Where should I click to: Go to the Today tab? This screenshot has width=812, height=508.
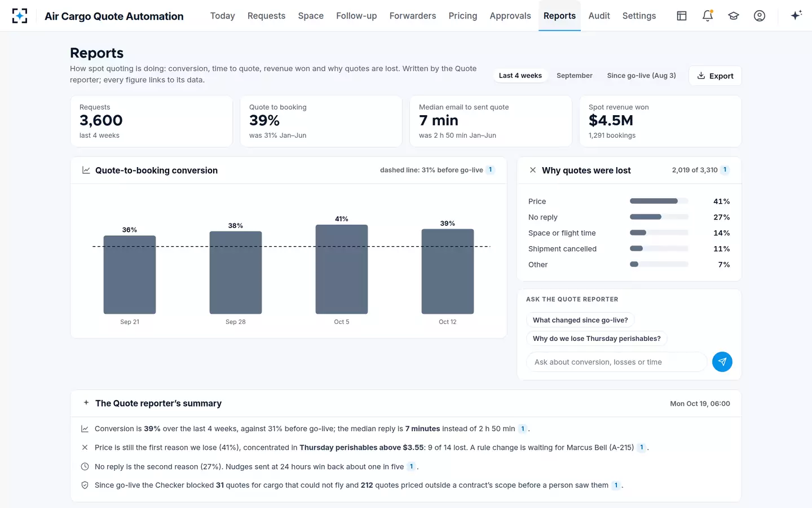pos(223,16)
